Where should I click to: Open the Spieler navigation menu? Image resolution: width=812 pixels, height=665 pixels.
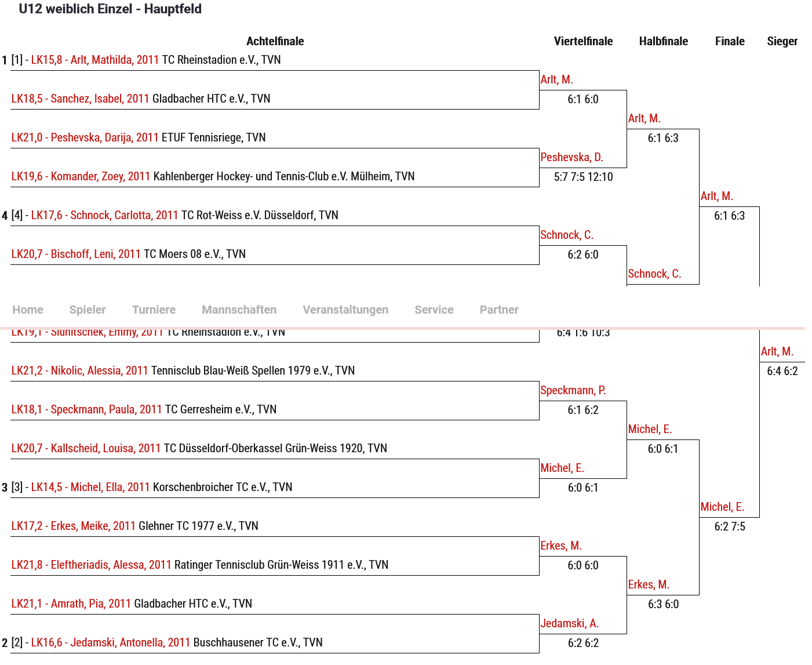pyautogui.click(x=88, y=310)
